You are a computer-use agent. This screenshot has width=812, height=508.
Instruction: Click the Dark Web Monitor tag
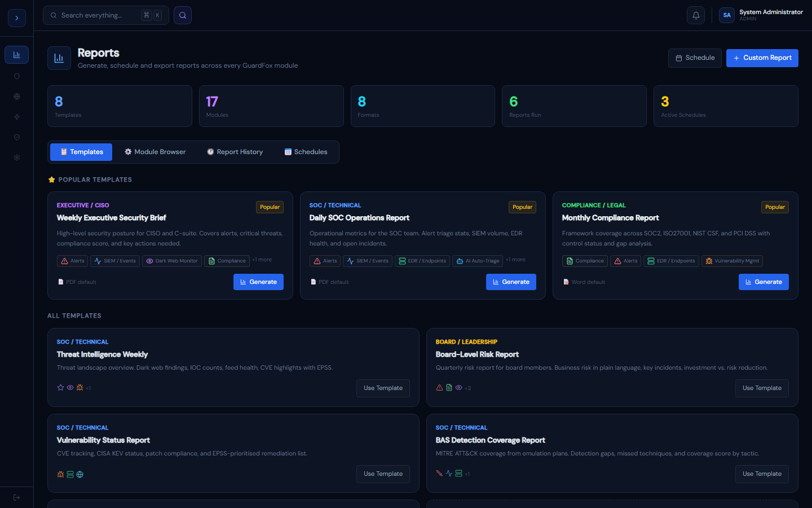(x=172, y=261)
